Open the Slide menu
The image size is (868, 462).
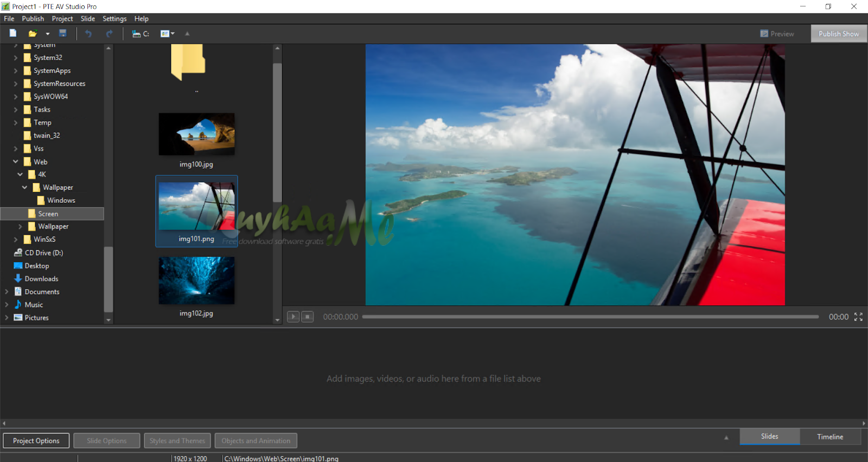(88, 18)
